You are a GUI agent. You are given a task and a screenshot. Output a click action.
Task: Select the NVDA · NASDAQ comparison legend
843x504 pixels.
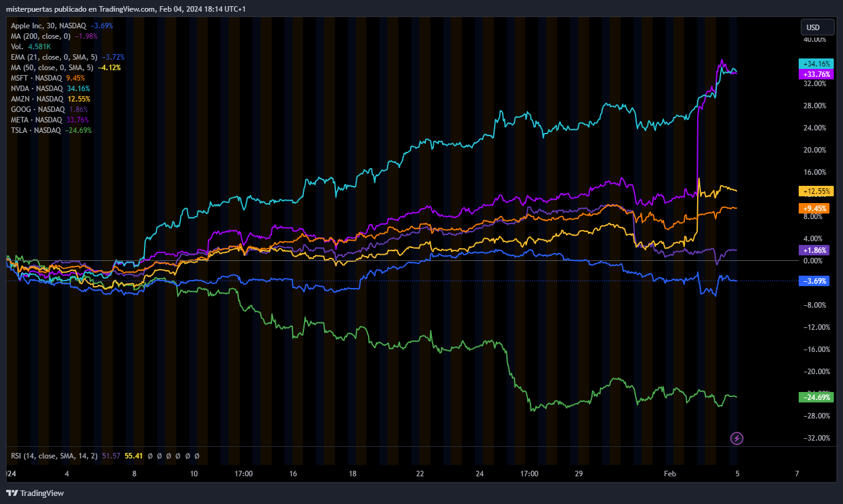(x=36, y=89)
